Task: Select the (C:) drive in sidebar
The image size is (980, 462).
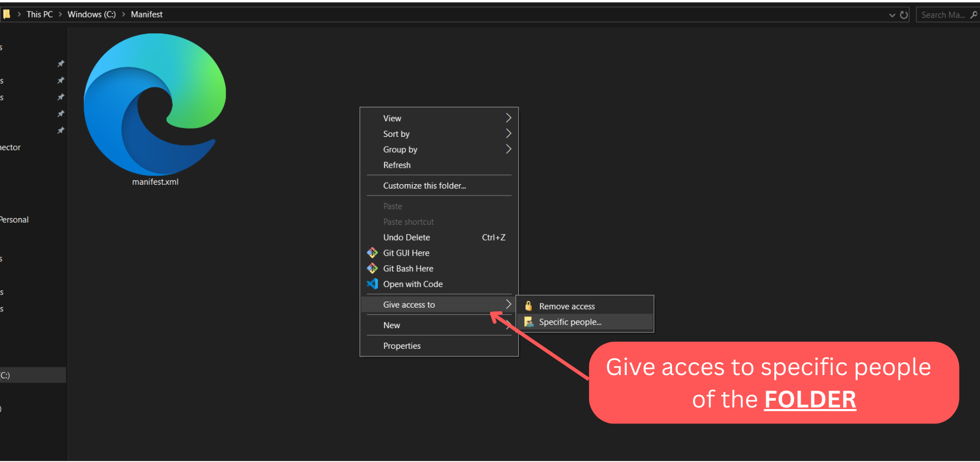Action: coord(33,375)
